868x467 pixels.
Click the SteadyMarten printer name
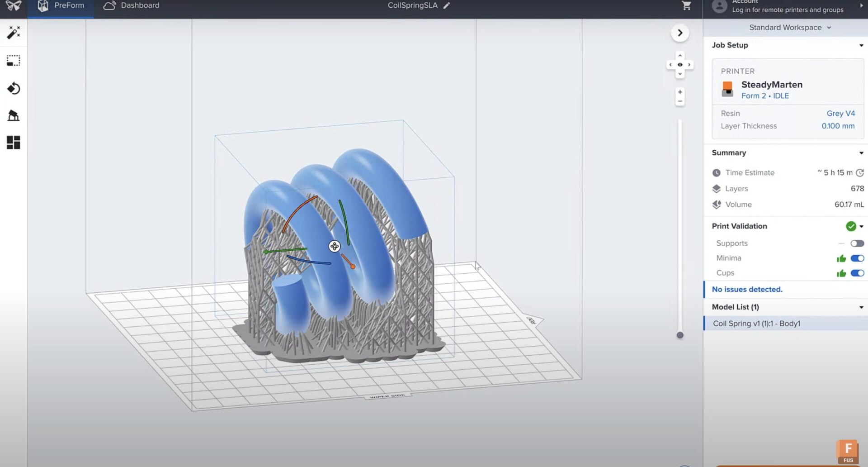[x=772, y=85]
